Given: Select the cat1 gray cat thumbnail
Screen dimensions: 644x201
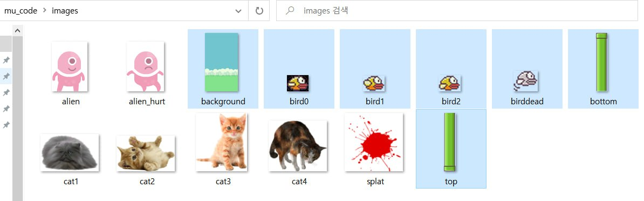Looking at the screenshot, I should click(70, 152).
